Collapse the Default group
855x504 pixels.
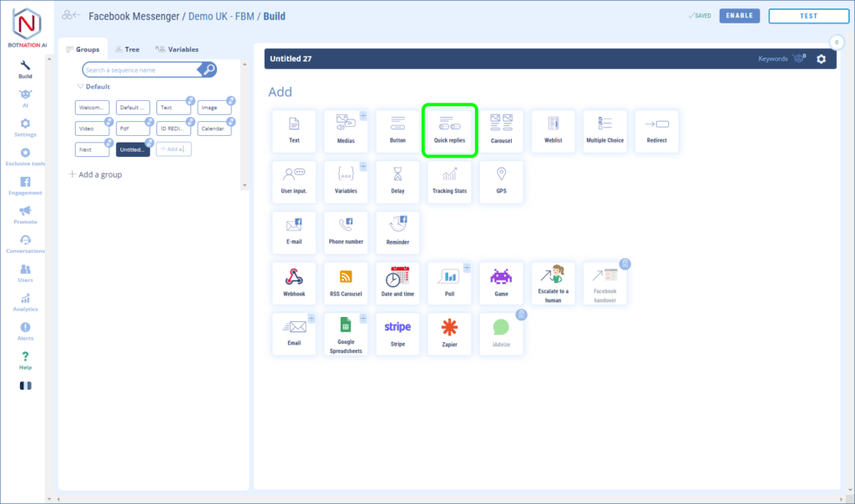click(x=80, y=87)
